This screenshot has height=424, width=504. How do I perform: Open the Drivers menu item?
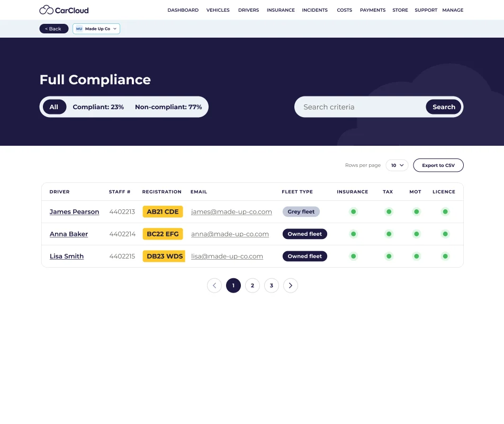[248, 10]
